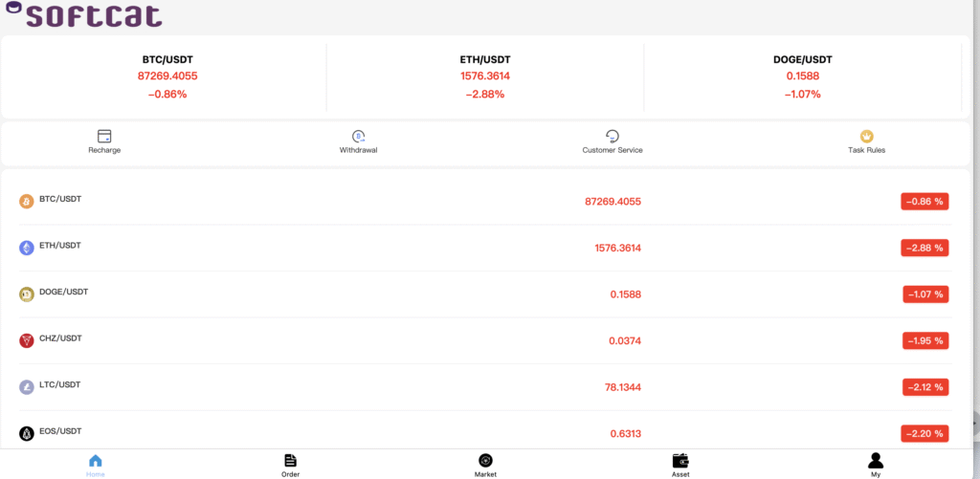Screen dimensions: 980x479
Task: Open the Recharge wallet icon
Action: click(x=104, y=136)
